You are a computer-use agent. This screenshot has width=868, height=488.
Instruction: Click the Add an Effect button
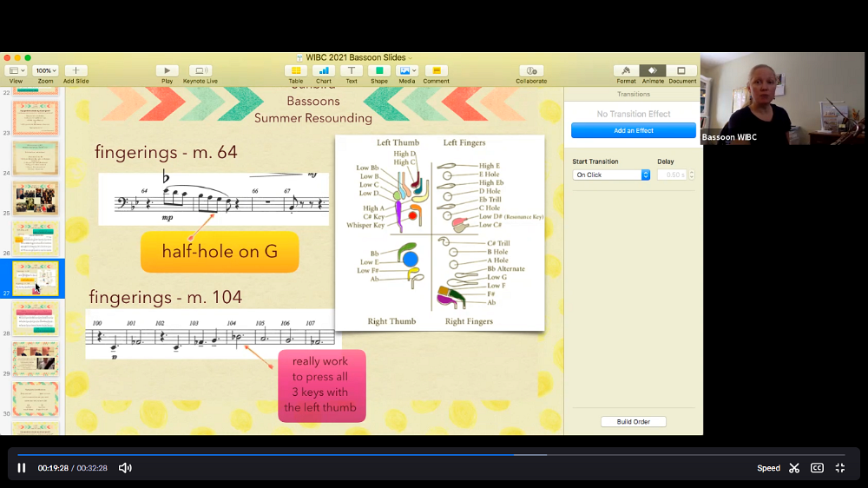[634, 131]
